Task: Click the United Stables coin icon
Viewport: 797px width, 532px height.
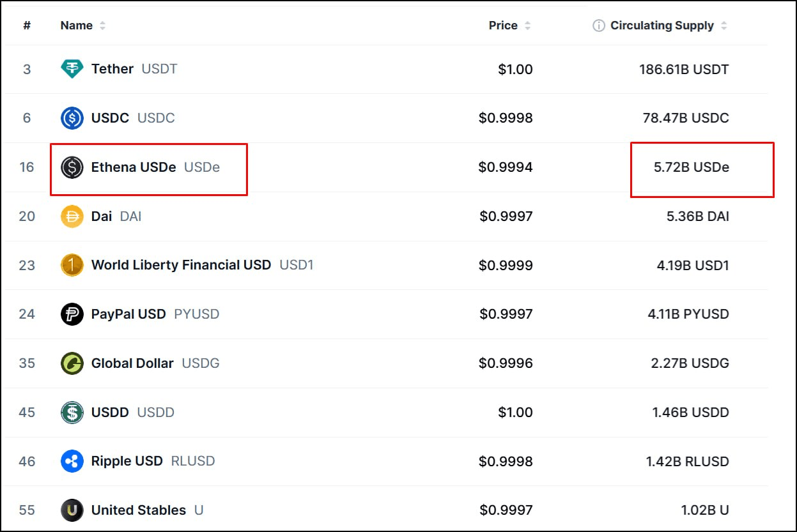Action: click(x=72, y=510)
